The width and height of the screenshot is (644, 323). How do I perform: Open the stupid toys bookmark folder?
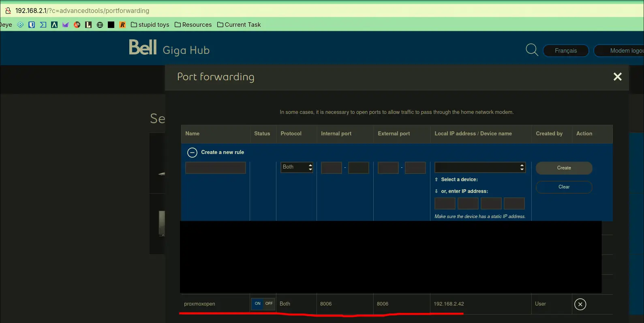pos(150,25)
